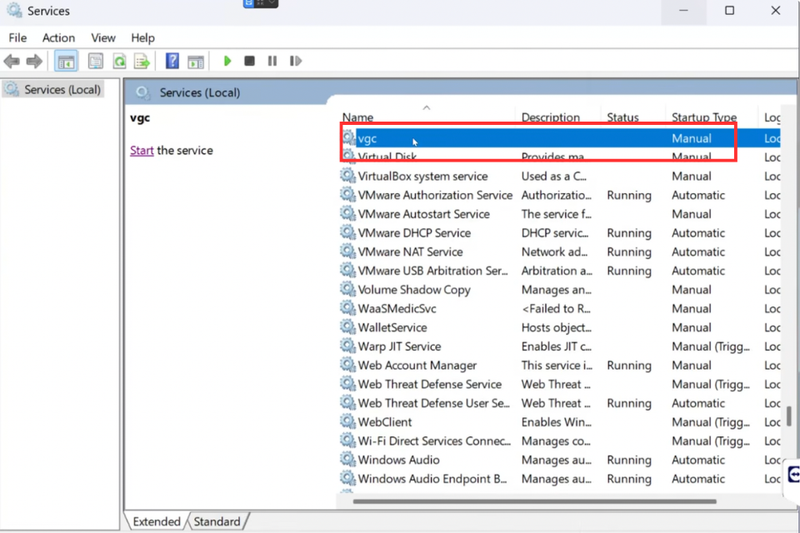
Task: Start the service with green play icon
Action: coord(228,61)
